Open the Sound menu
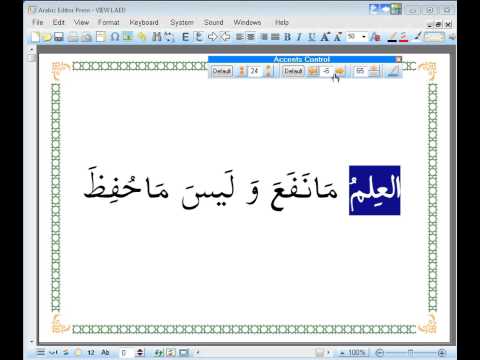The width and height of the screenshot is (480, 360). point(213,22)
